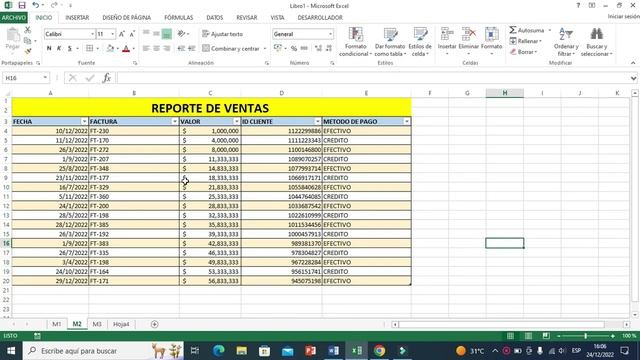Open the cell borders icon

[90, 49]
